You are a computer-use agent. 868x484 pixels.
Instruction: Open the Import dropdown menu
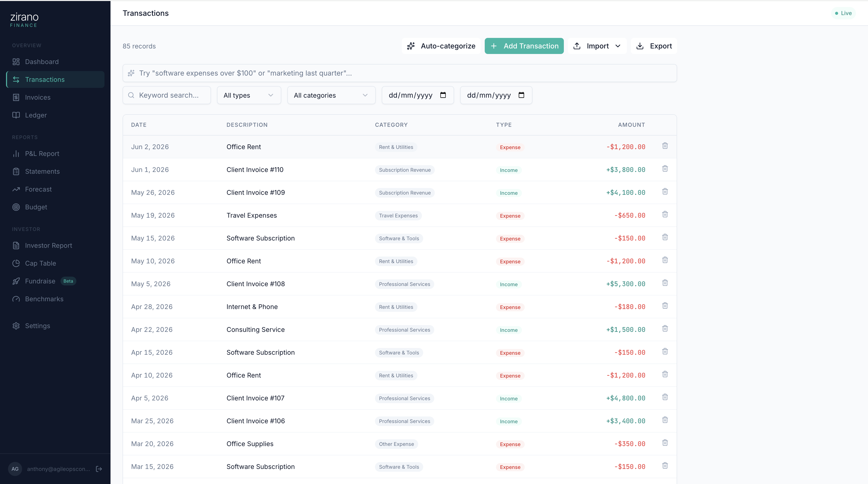[x=597, y=46]
